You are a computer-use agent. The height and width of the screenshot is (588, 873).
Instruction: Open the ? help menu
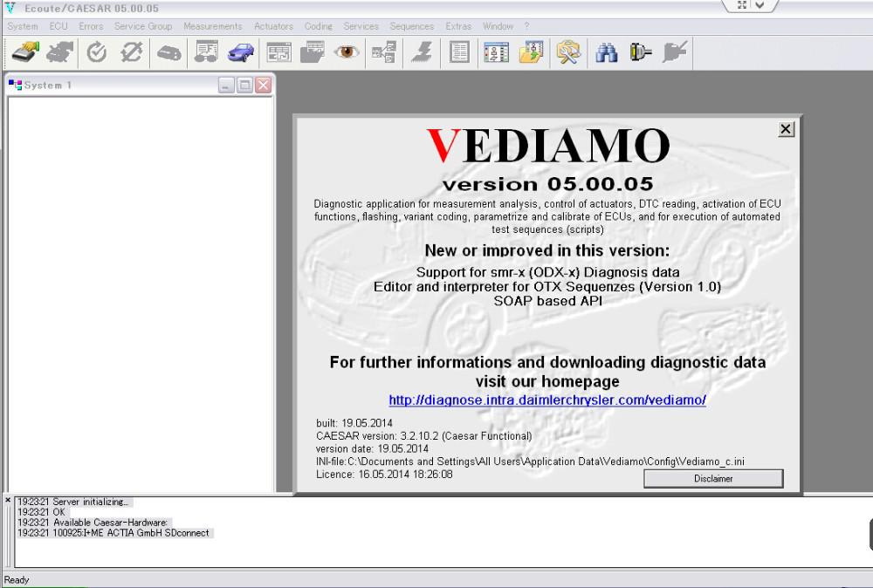[x=526, y=26]
